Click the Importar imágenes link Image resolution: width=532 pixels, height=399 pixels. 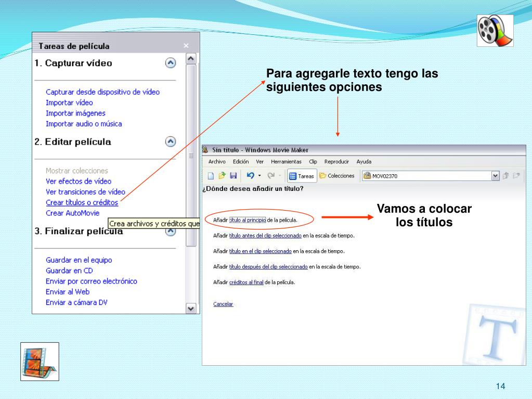(75, 113)
